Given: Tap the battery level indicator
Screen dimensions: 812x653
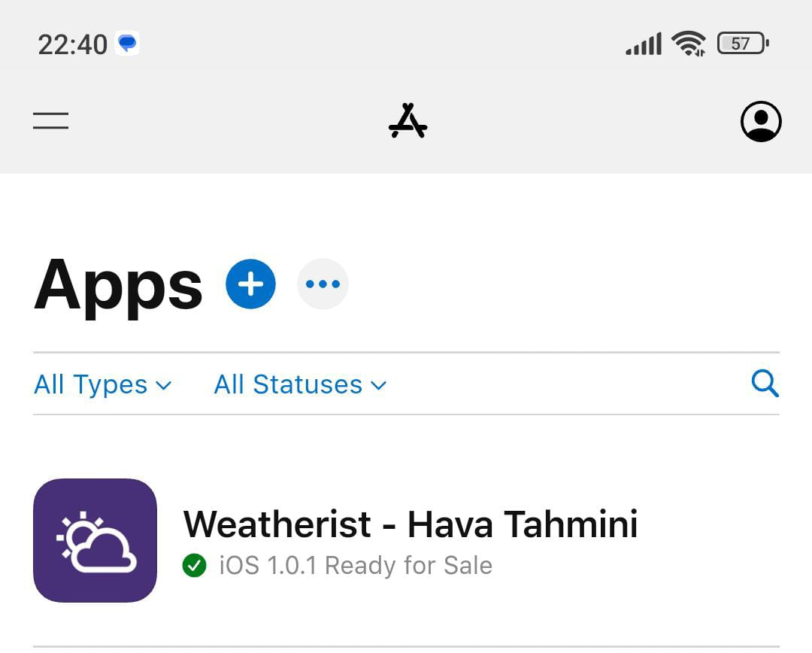Looking at the screenshot, I should click(x=743, y=44).
